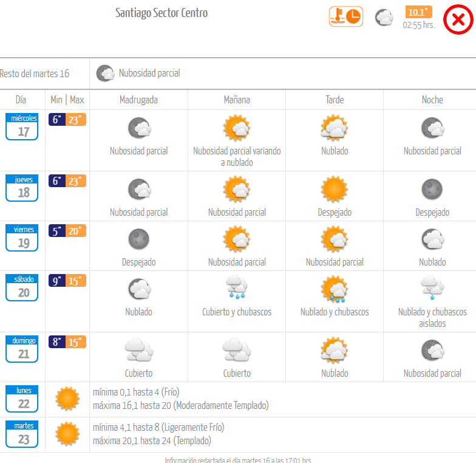Viewport: 476px width, 463px height.
Task: Click martes 23 sunny icon
Action: 67,434
